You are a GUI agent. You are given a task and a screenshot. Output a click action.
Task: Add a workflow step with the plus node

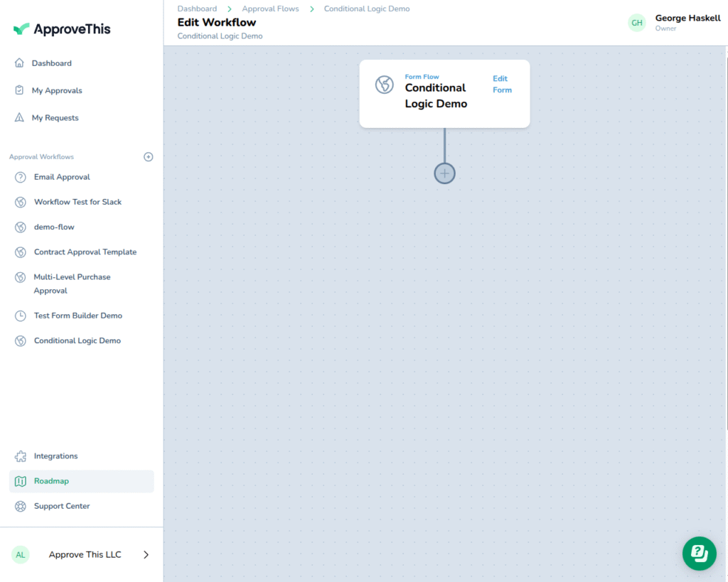(444, 173)
